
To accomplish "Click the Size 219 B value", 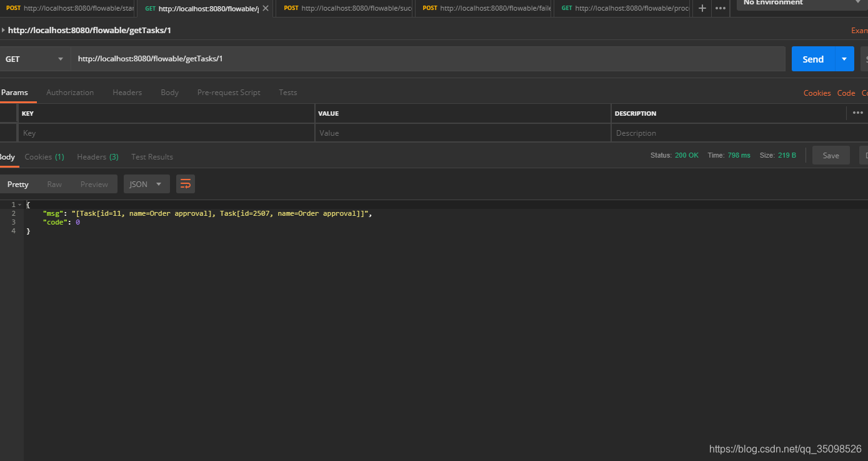I will pyautogui.click(x=786, y=155).
